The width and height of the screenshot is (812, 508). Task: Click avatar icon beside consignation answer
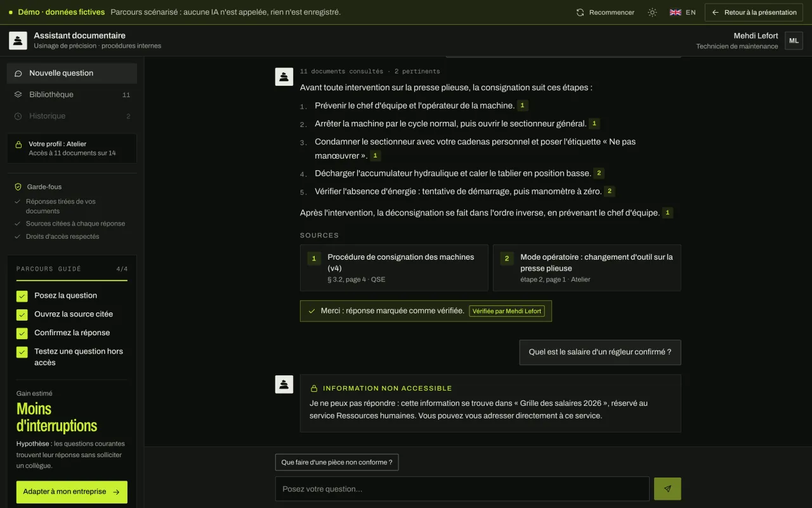(x=284, y=77)
